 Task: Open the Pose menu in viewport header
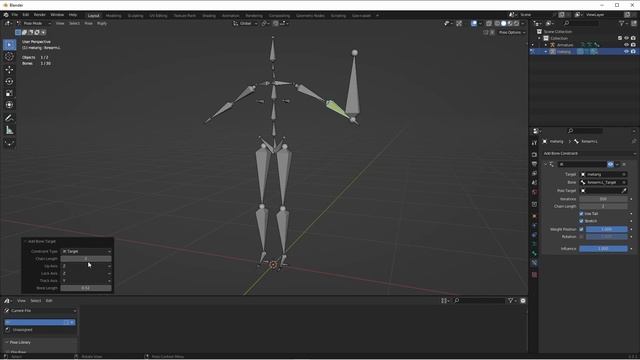pos(89,24)
